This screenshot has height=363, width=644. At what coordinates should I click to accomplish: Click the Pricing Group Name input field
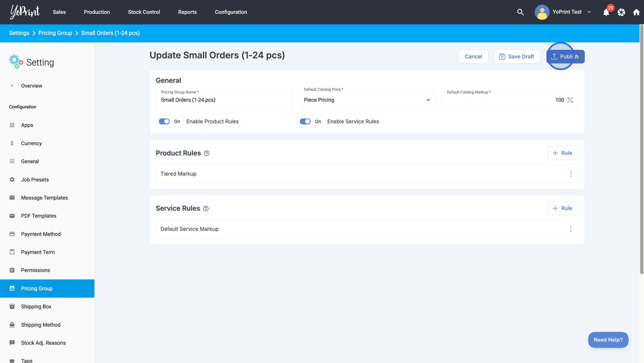tap(224, 100)
